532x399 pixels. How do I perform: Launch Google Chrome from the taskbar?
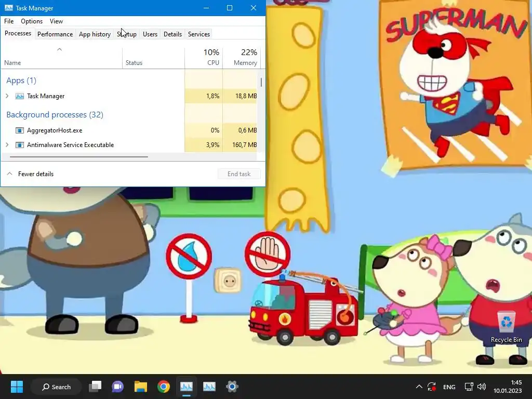coord(164,387)
